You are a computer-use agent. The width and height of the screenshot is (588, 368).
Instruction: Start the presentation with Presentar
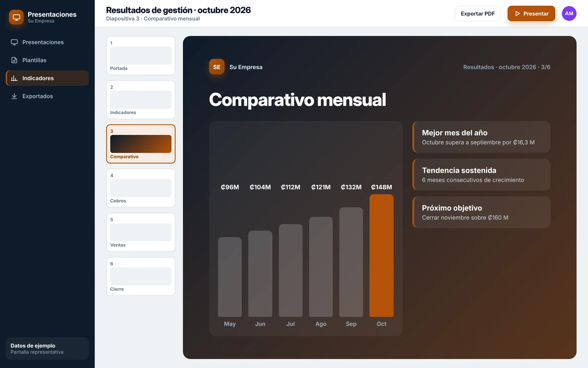pos(531,13)
